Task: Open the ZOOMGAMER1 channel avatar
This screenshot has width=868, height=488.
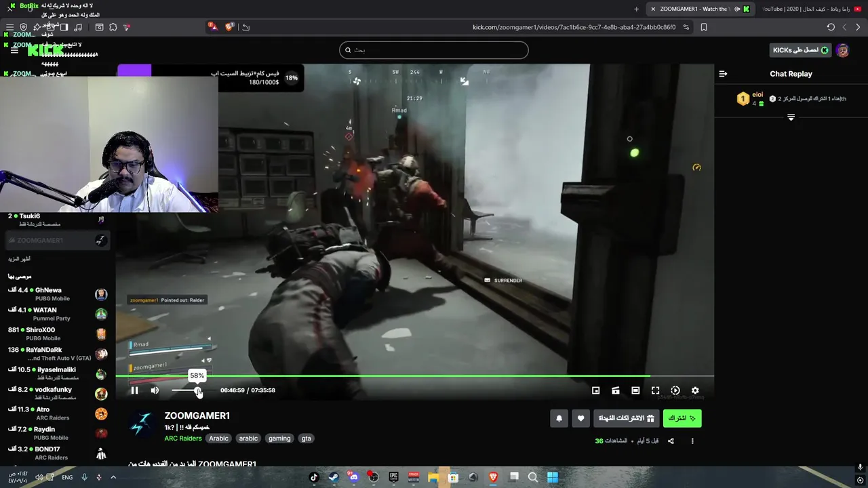Action: [142, 424]
